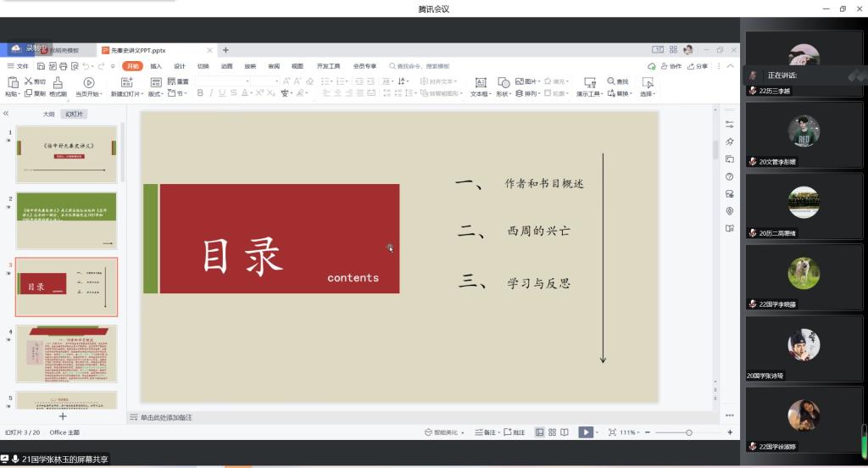The image size is (868, 468).
Task: Adjust the zoom slider in status bar
Action: 688,432
